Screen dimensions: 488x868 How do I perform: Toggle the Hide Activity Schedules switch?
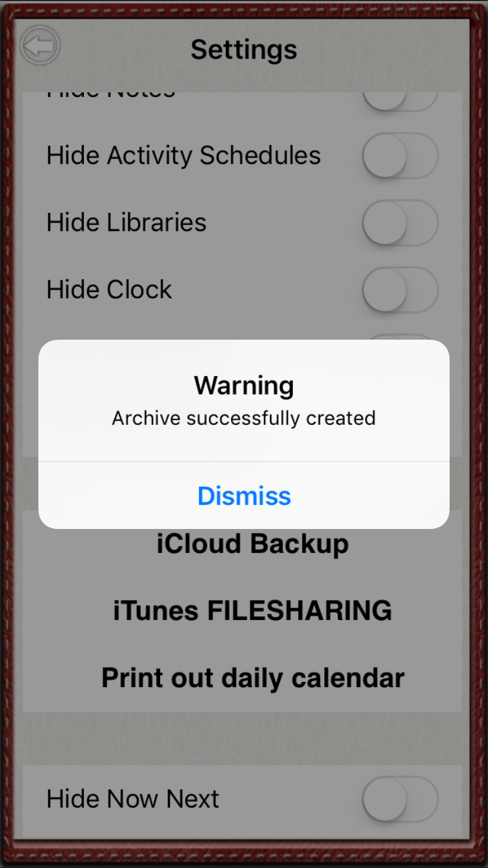point(400,156)
